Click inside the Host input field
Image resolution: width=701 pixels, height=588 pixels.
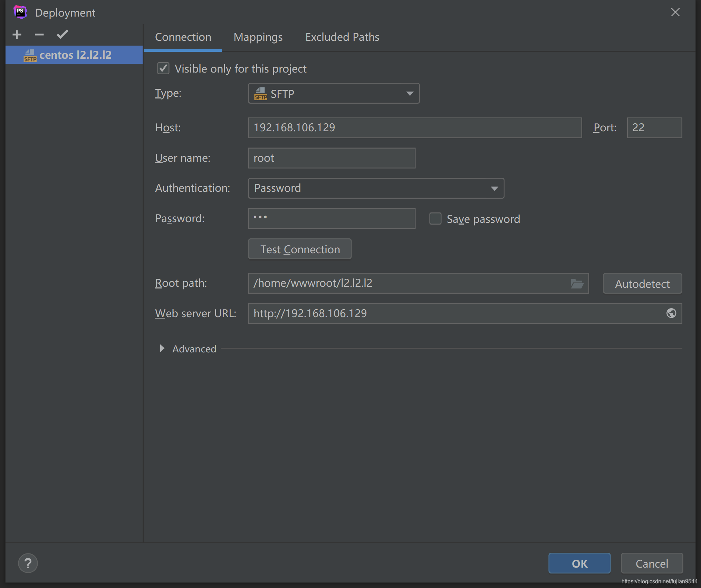[414, 127]
